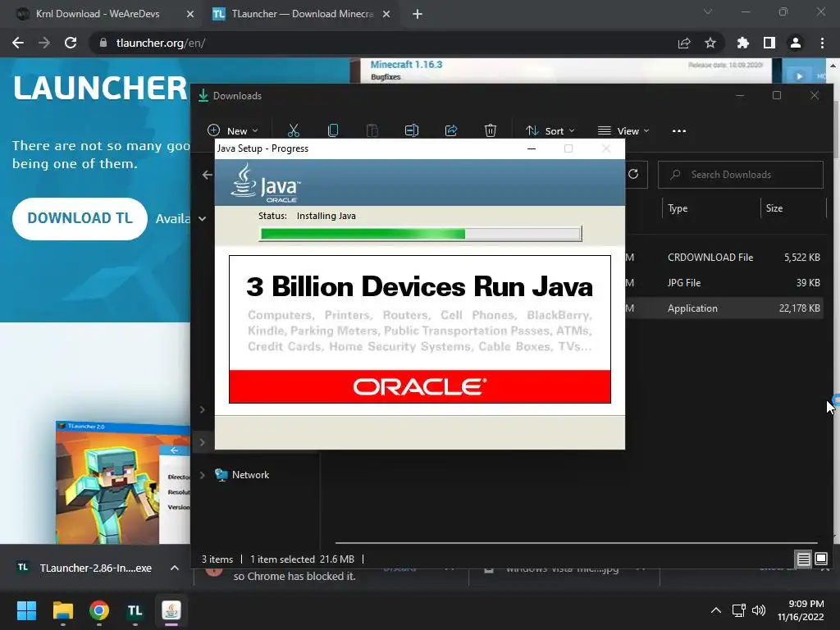
Task: Open a new Chrome tab
Action: pyautogui.click(x=418, y=15)
